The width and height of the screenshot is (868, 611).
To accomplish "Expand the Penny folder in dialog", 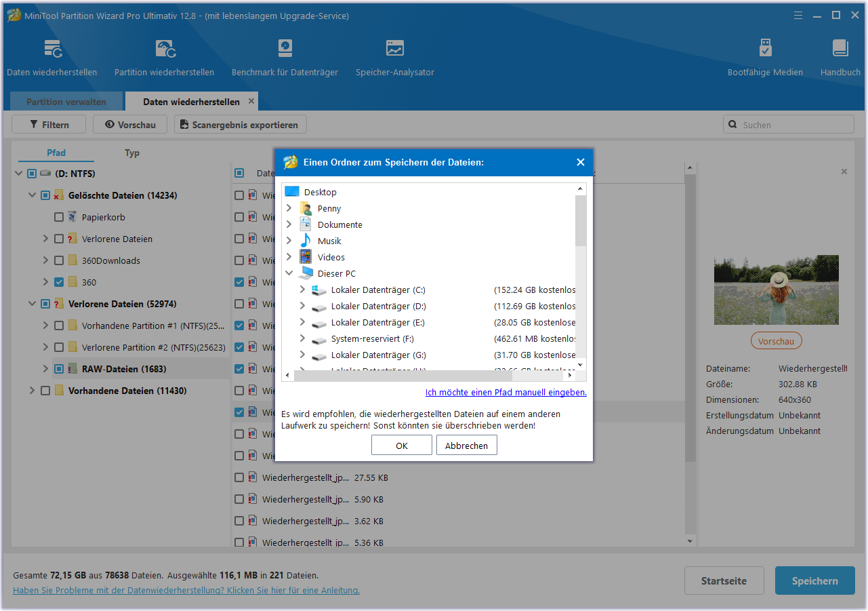I will click(289, 208).
